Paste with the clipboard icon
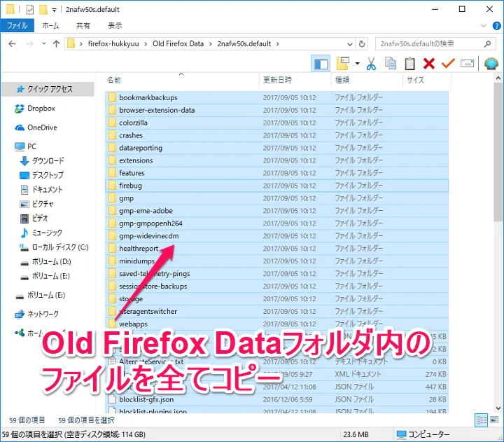The image size is (504, 442). (409, 63)
